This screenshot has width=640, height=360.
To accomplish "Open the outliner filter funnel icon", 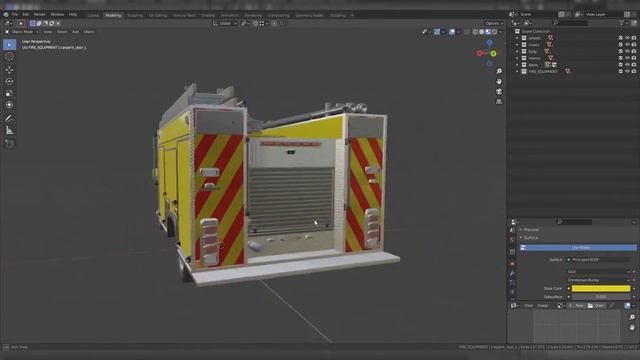I will 622,23.
